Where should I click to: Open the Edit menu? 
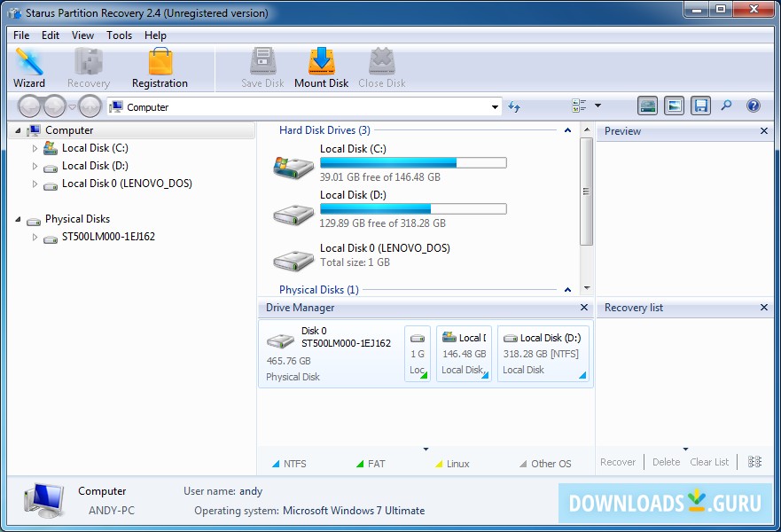click(51, 35)
